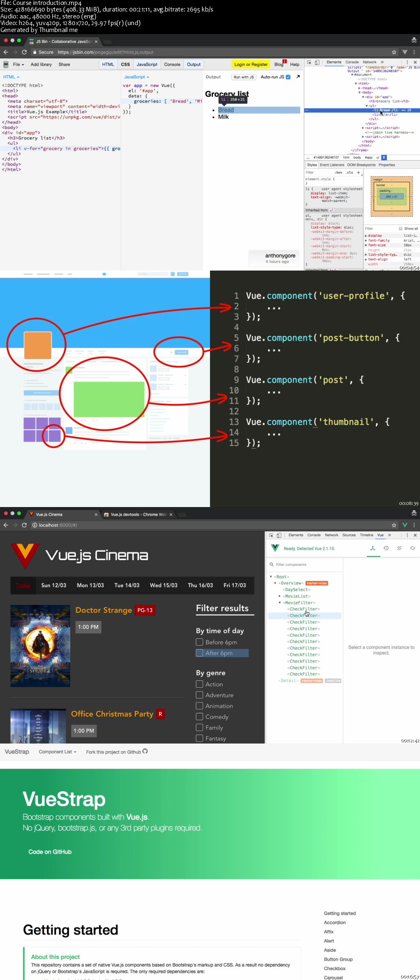This screenshot has width=420, height=980.
Task: Go back in the Vue.js Cinema browser window
Action: tap(6, 525)
